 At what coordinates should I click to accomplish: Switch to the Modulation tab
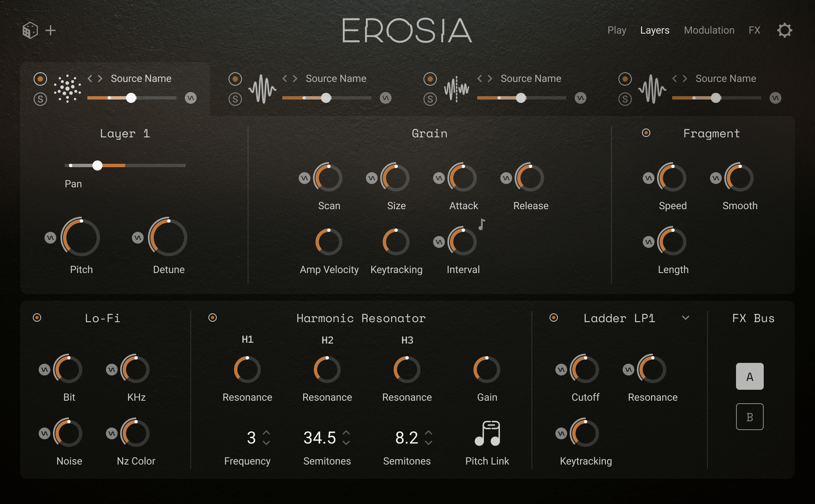709,30
